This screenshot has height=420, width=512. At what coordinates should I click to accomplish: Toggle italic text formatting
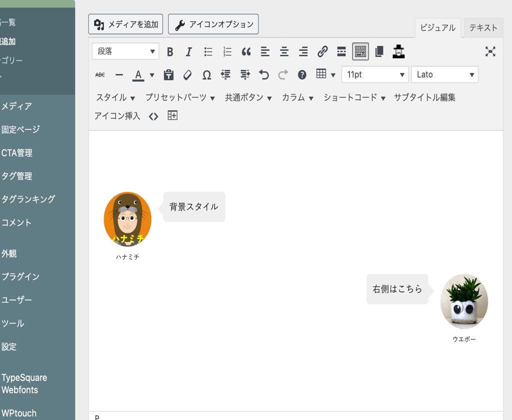[x=188, y=51]
